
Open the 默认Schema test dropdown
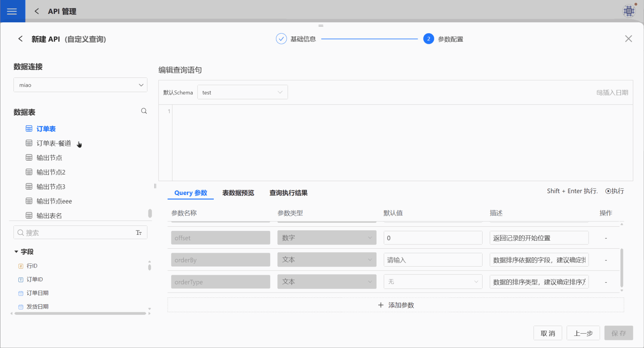pos(242,93)
